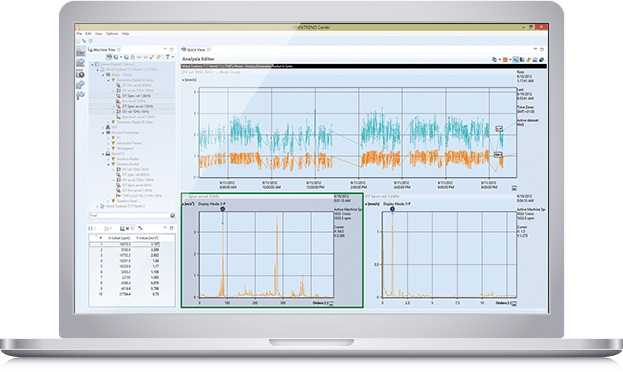Open the Edit menu
This screenshot has width=623, height=372.
[88, 34]
